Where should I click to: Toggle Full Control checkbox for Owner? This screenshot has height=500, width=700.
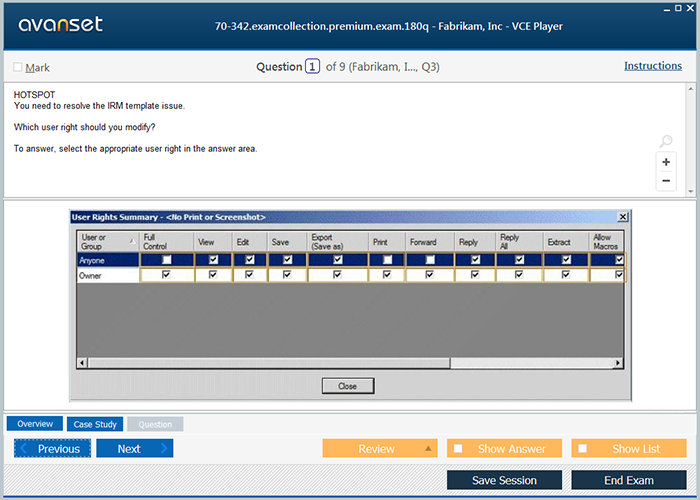click(x=166, y=275)
